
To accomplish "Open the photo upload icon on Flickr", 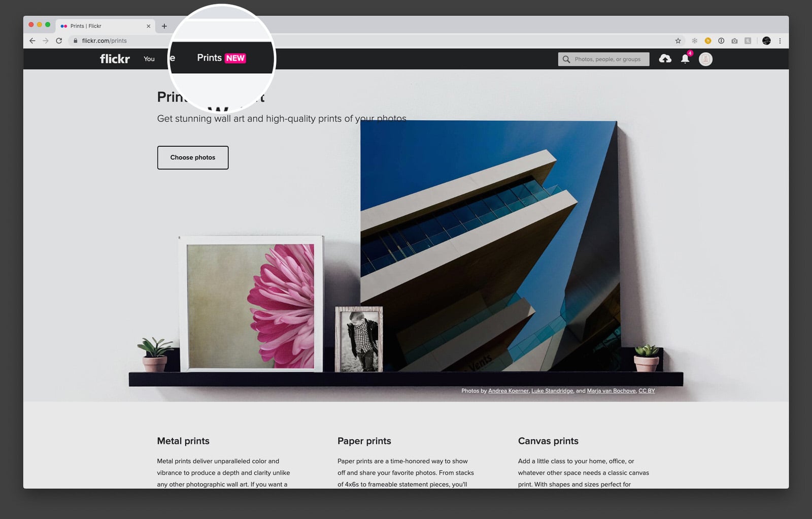I will 665,59.
